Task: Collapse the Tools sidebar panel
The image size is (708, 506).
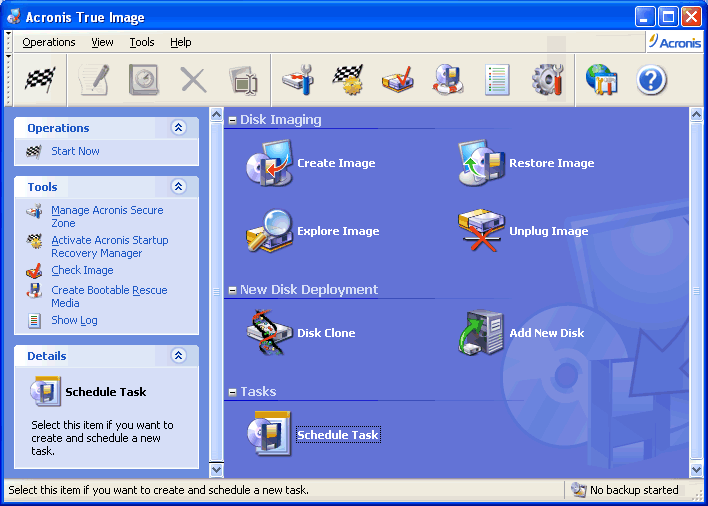Action: click(x=178, y=186)
